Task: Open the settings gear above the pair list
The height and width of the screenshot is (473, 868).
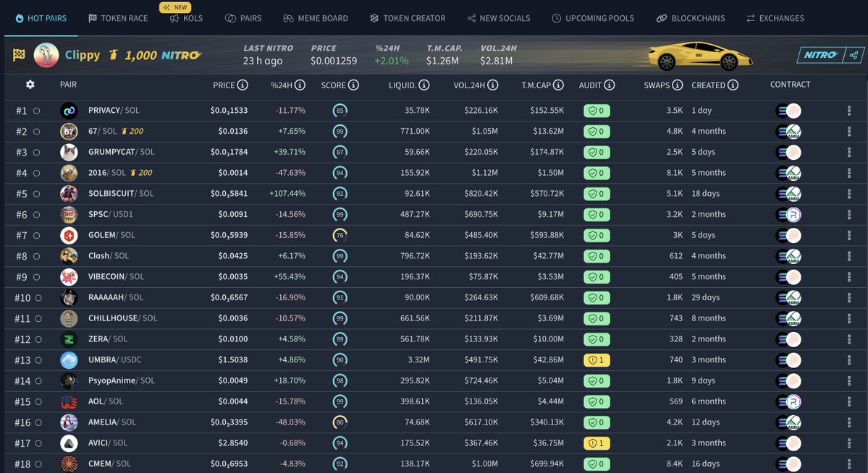Action: point(30,85)
